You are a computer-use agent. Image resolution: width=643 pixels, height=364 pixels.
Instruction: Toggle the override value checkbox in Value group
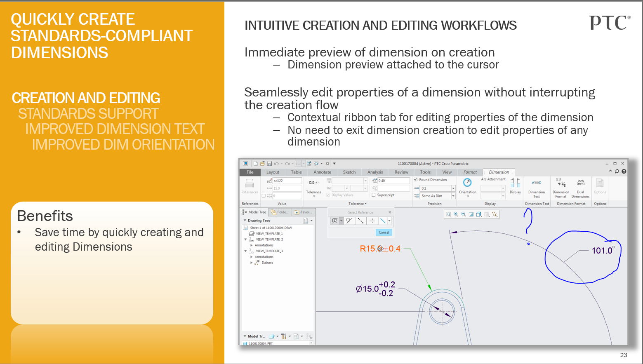[264, 196]
